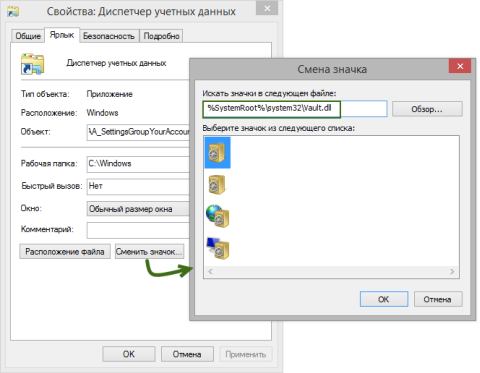480x373 pixels.
Task: Click the Windows location value
Action: (102, 113)
